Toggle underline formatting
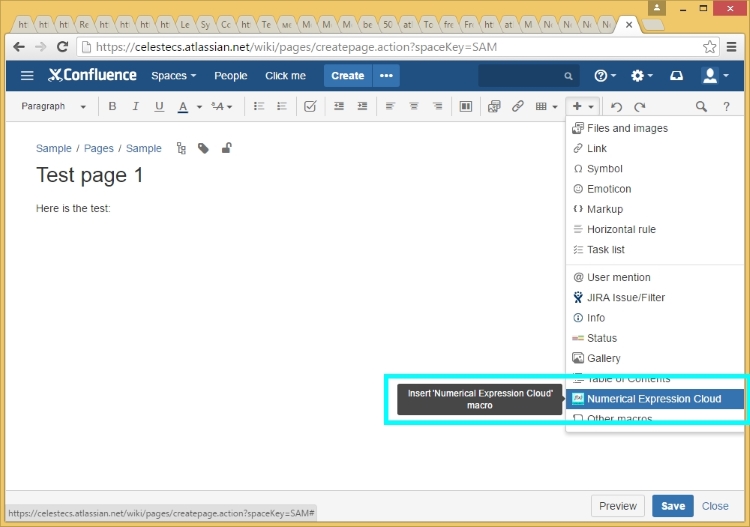 point(159,106)
